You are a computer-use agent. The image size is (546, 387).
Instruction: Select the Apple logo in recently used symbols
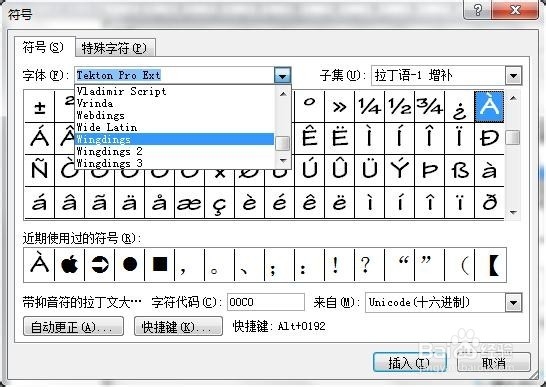pos(69,265)
